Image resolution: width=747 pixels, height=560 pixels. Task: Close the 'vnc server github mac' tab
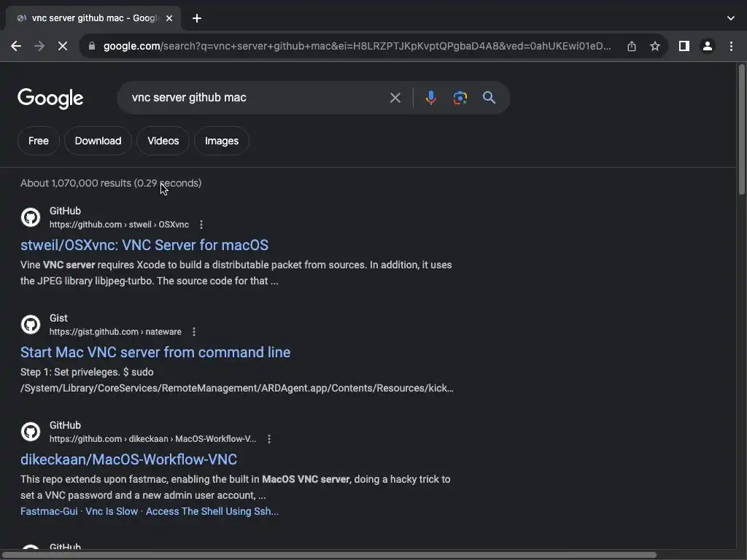tap(169, 18)
